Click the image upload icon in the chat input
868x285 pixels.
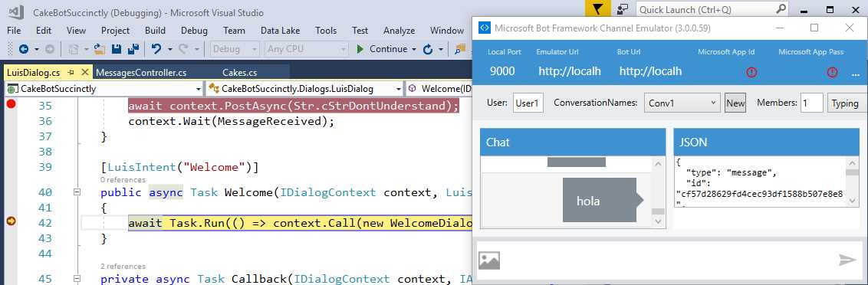pos(489,260)
